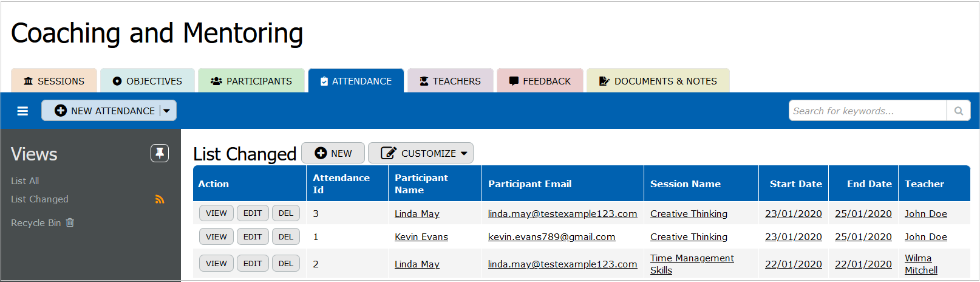This screenshot has height=282, width=980.
Task: Switch to the Sessions tab
Action: click(54, 81)
